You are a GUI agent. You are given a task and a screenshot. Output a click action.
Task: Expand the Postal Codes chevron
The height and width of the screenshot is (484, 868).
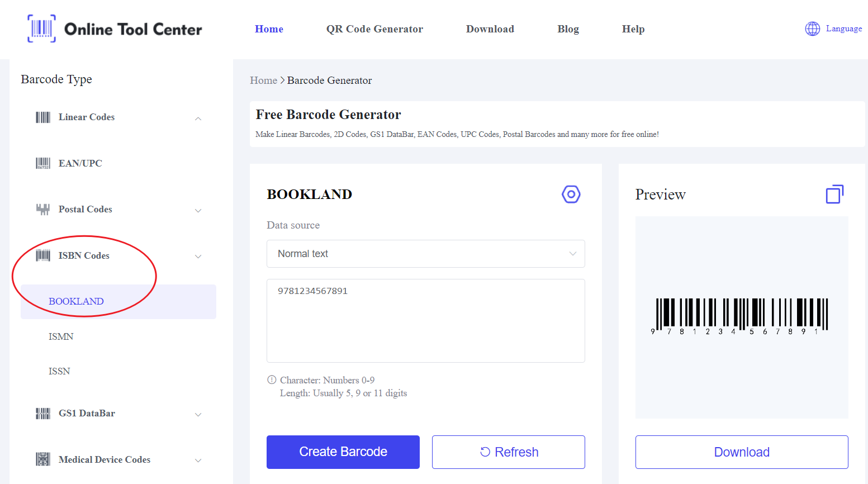click(x=198, y=211)
